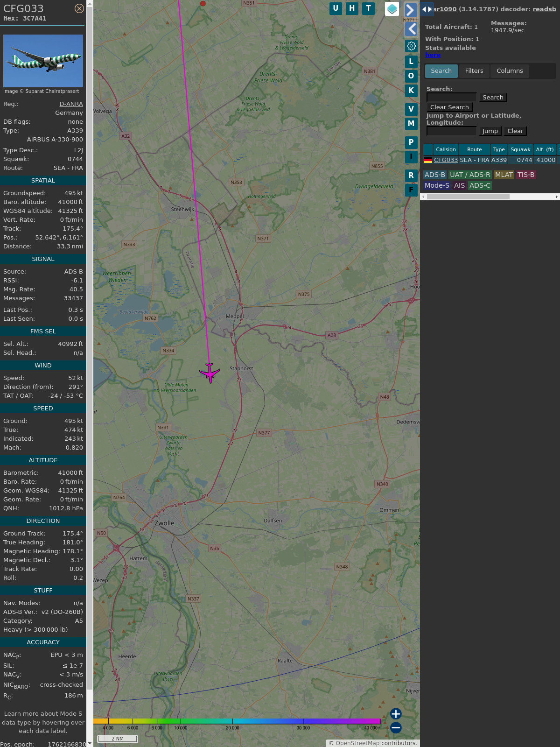
Task: Click the Clear button beside Jump
Action: coord(515,131)
